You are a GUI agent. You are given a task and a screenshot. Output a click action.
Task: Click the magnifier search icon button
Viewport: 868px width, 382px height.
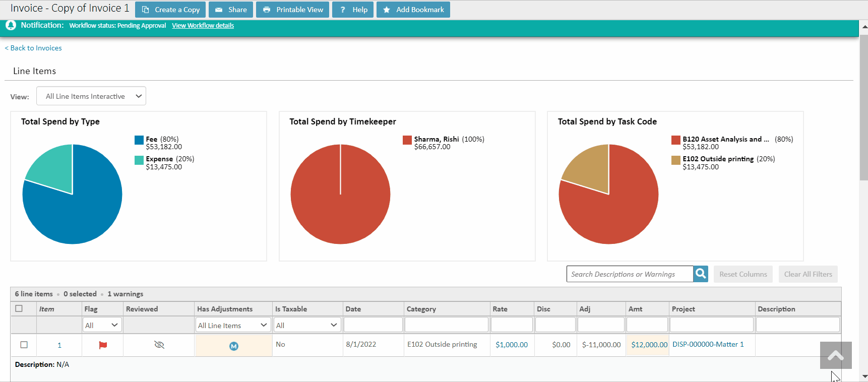tap(700, 274)
